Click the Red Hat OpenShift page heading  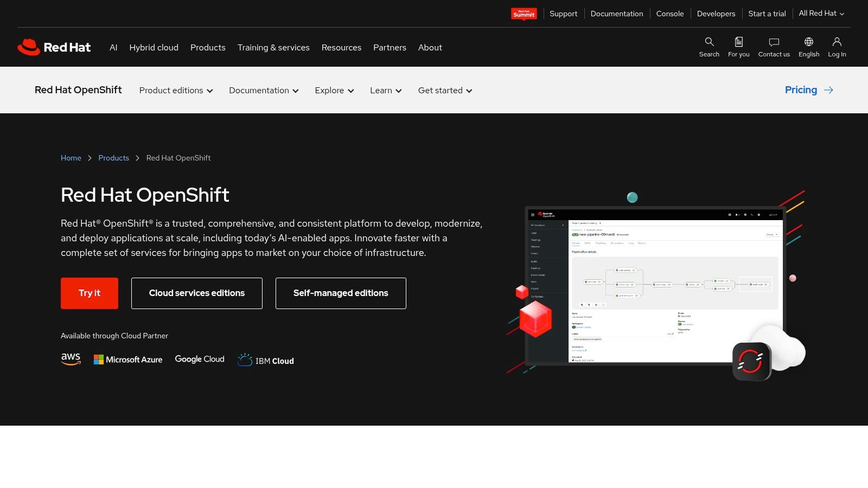[145, 195]
